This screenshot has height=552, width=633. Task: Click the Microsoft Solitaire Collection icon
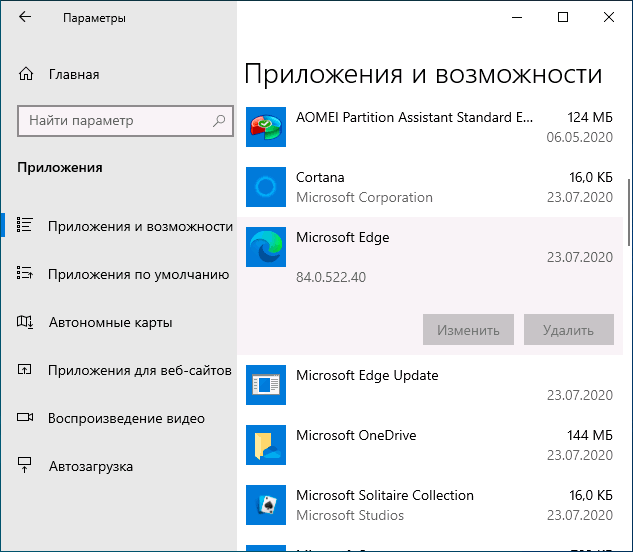266,505
